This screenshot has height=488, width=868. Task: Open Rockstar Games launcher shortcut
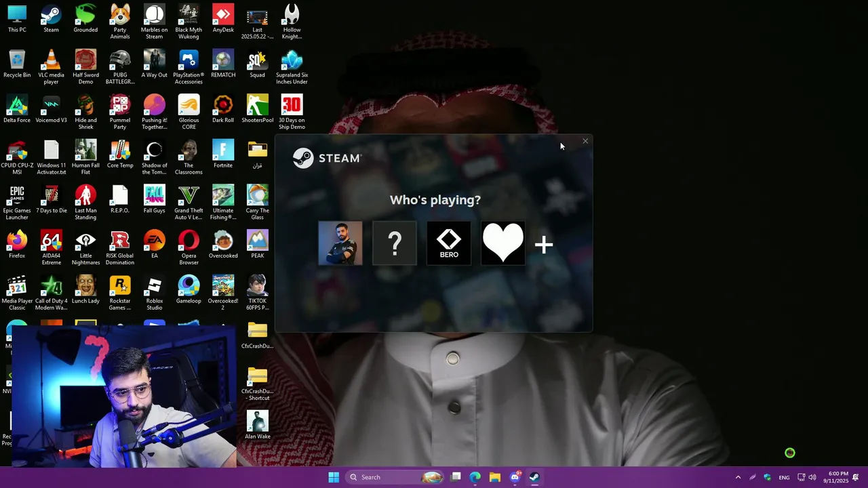pos(120,293)
